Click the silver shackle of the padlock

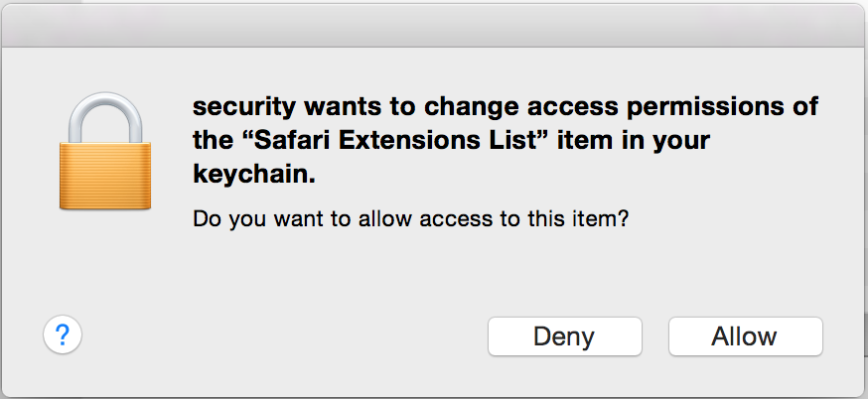(105, 117)
